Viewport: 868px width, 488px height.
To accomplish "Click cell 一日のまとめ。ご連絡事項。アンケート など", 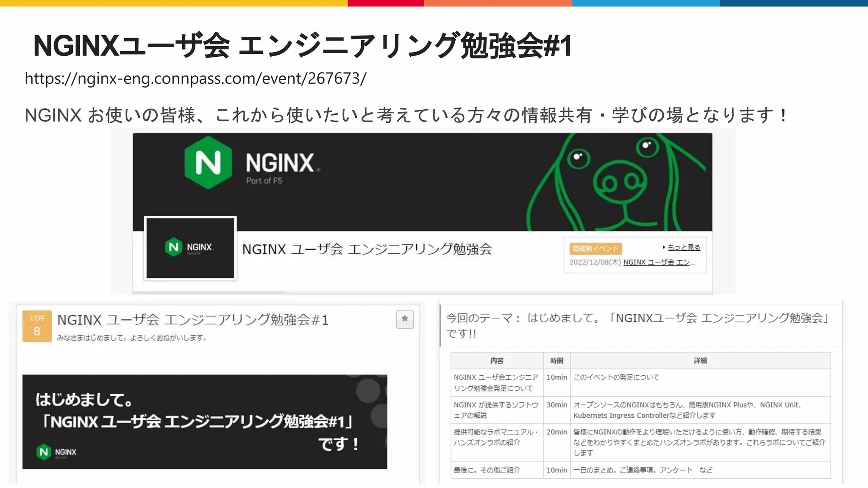I will (x=700, y=470).
